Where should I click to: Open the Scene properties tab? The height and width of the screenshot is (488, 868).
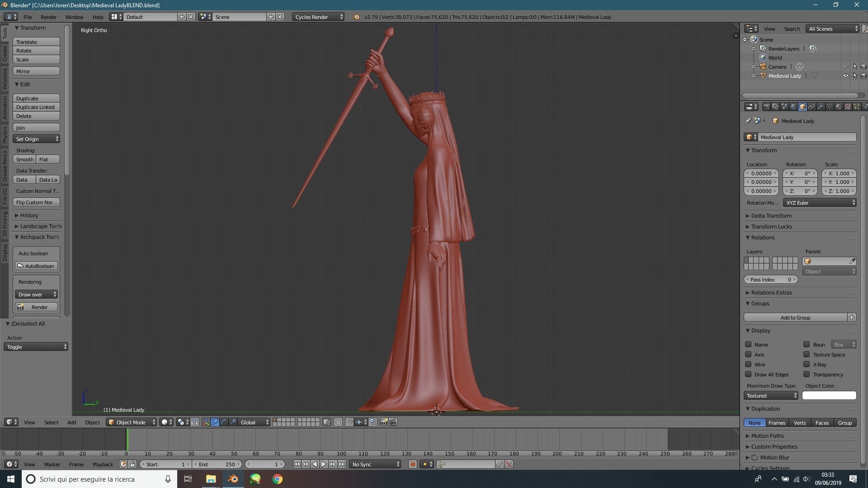click(784, 107)
